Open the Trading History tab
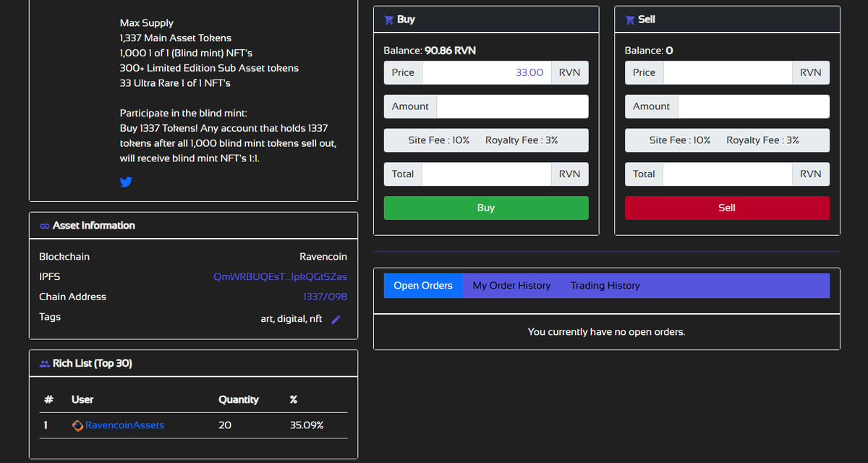The width and height of the screenshot is (868, 463). pos(605,286)
